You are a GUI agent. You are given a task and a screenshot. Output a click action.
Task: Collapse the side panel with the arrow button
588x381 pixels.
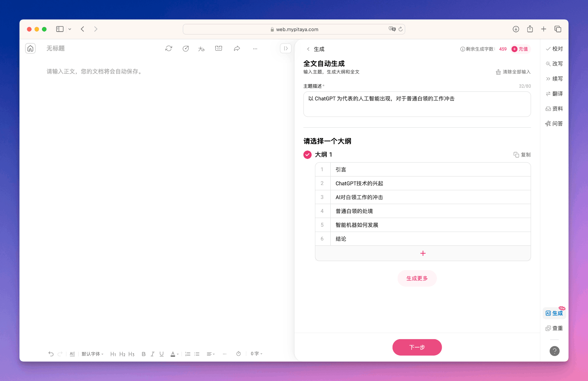pyautogui.click(x=286, y=48)
